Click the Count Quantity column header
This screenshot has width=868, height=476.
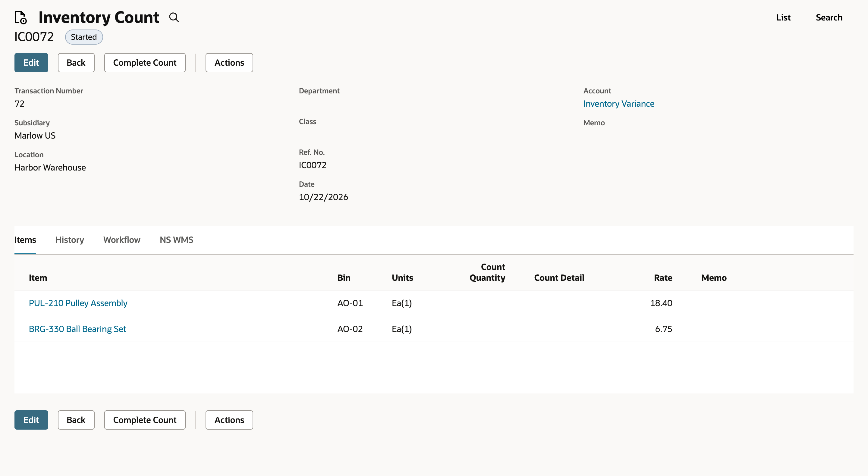click(487, 272)
